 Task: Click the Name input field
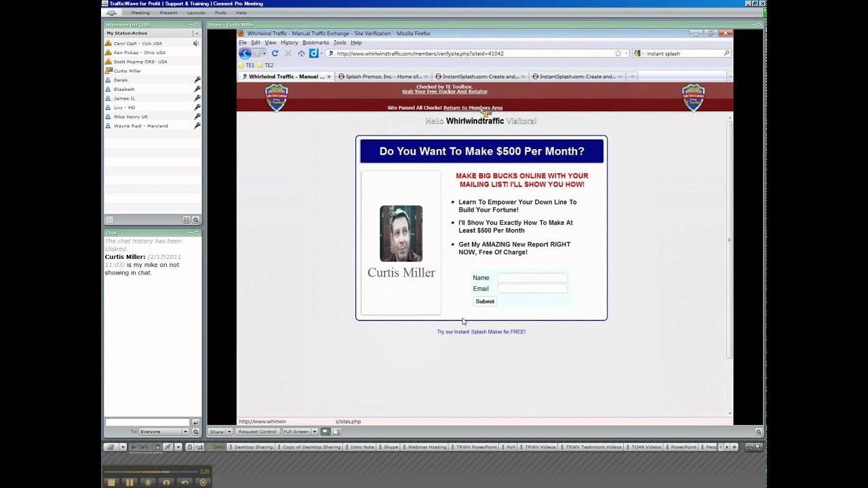[532, 278]
